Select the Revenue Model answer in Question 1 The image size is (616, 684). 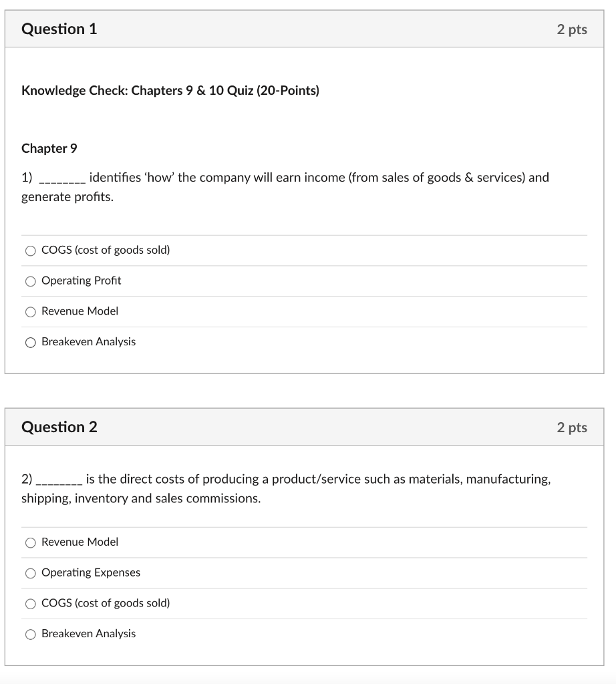point(30,311)
